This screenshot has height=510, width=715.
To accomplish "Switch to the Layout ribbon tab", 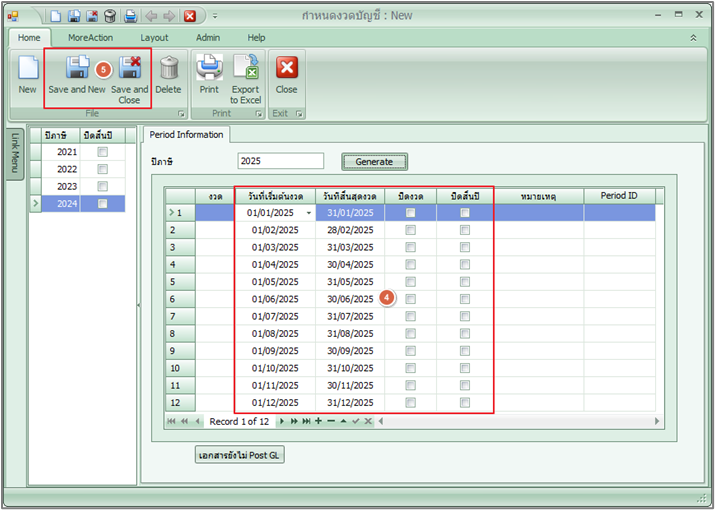I will tap(154, 37).
